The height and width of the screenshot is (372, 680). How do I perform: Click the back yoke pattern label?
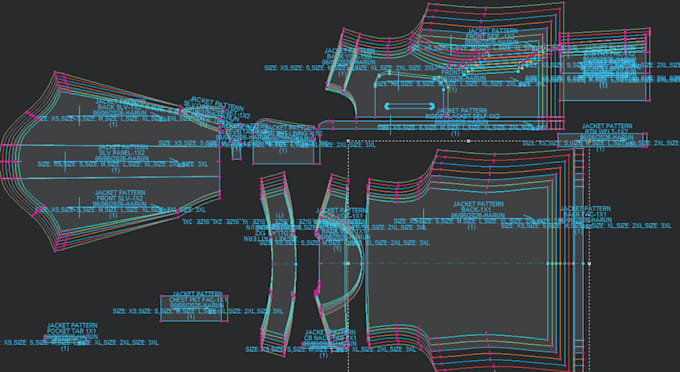(x=348, y=56)
